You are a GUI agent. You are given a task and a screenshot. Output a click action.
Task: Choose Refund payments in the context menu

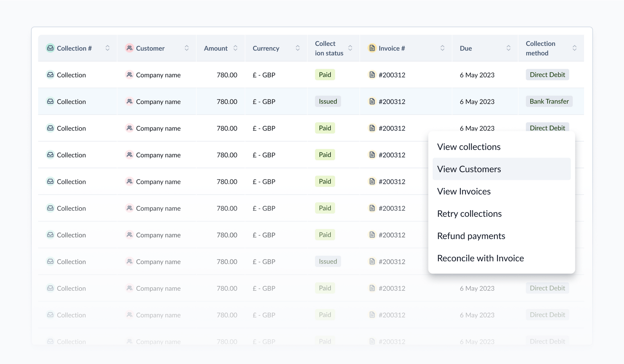pyautogui.click(x=471, y=236)
